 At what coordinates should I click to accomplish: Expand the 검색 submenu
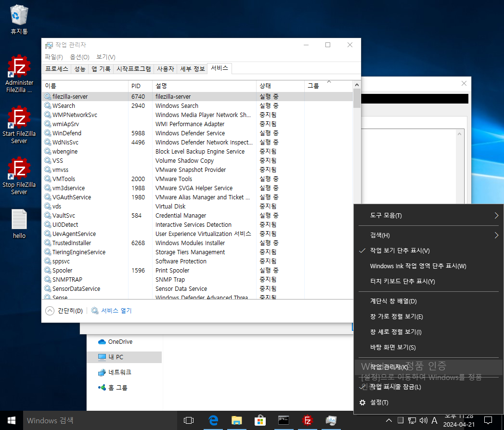(x=428, y=235)
